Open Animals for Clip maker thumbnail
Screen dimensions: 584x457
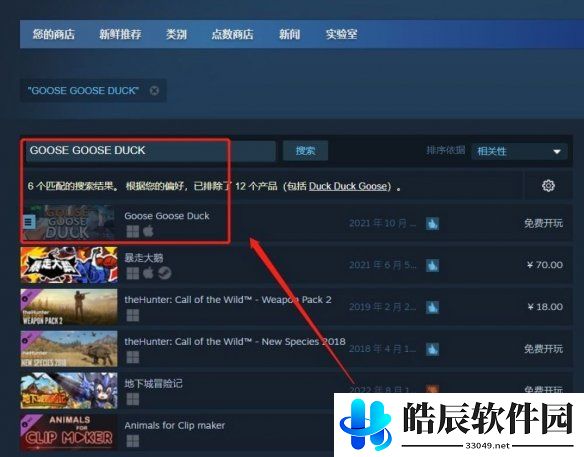(69, 432)
